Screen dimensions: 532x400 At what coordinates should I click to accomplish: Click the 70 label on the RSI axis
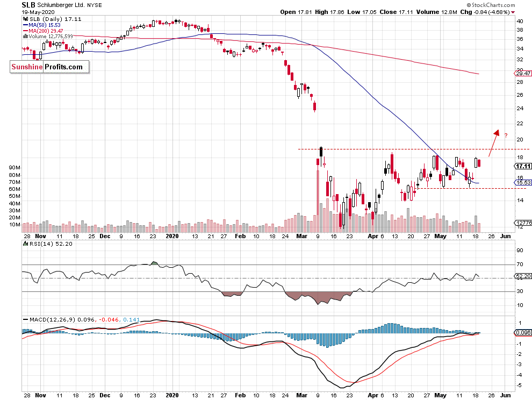520,264
